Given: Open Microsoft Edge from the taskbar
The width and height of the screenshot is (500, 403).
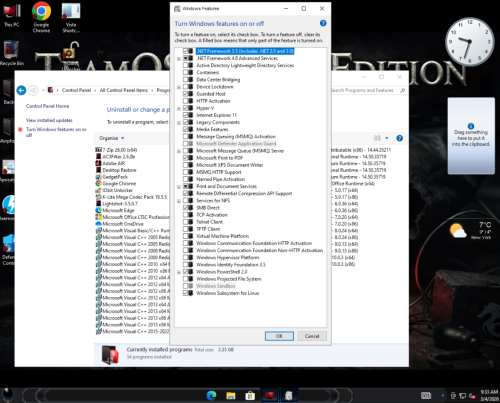Looking at the screenshot, I should pos(211,396).
